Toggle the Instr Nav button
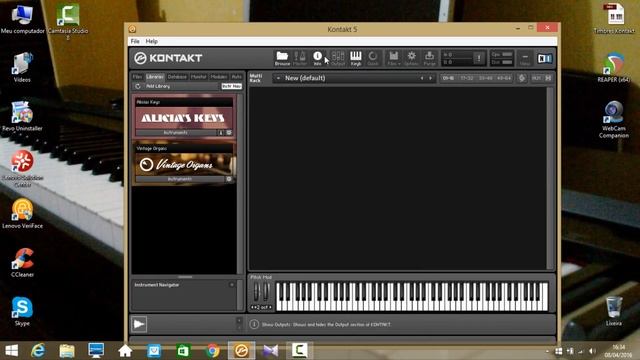The image size is (640, 360). (231, 86)
